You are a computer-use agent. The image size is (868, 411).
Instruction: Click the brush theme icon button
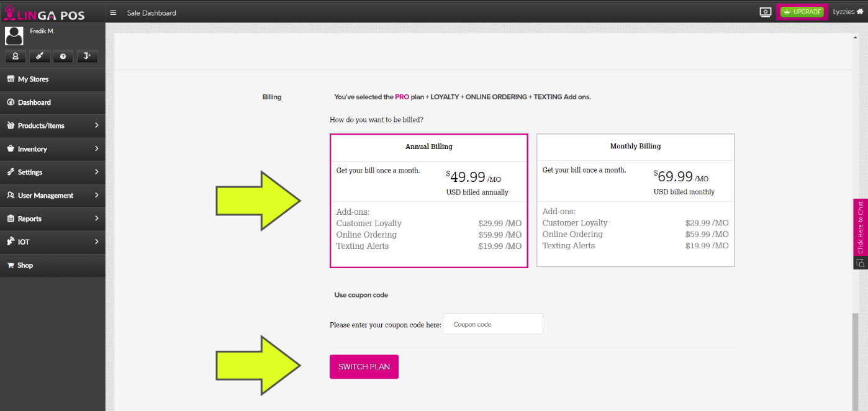[x=39, y=56]
